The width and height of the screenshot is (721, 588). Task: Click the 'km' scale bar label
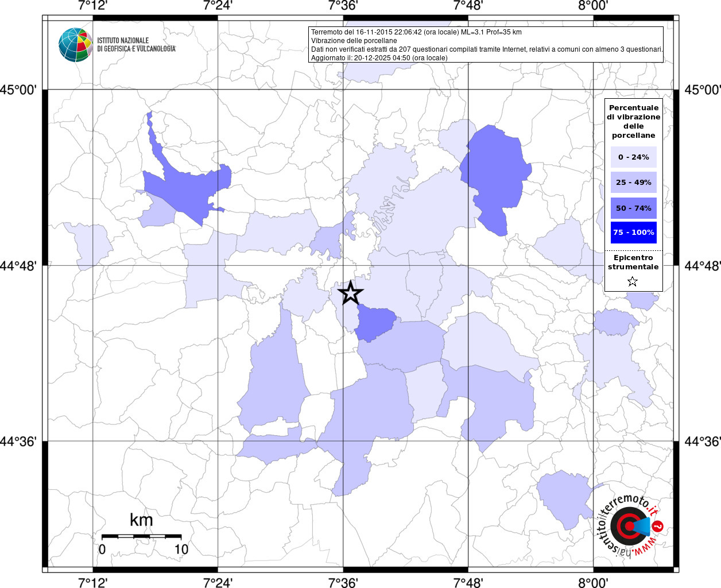click(141, 520)
